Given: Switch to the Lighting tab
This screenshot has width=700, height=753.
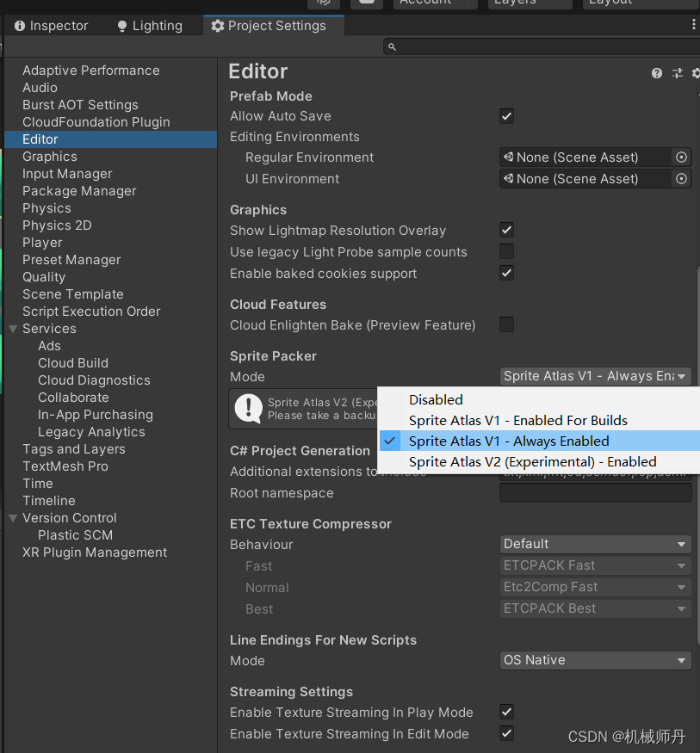Looking at the screenshot, I should pyautogui.click(x=150, y=26).
